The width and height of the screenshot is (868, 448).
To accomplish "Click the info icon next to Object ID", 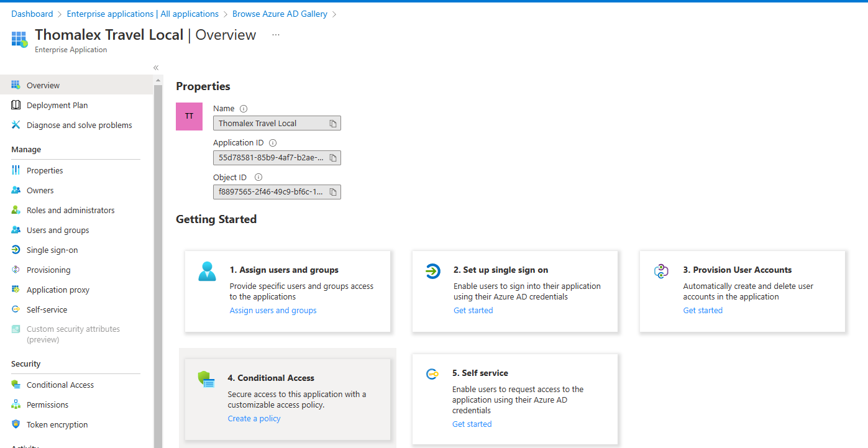I will [x=258, y=177].
